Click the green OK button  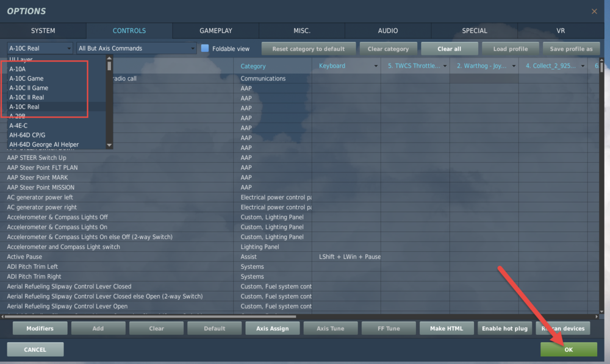(569, 349)
